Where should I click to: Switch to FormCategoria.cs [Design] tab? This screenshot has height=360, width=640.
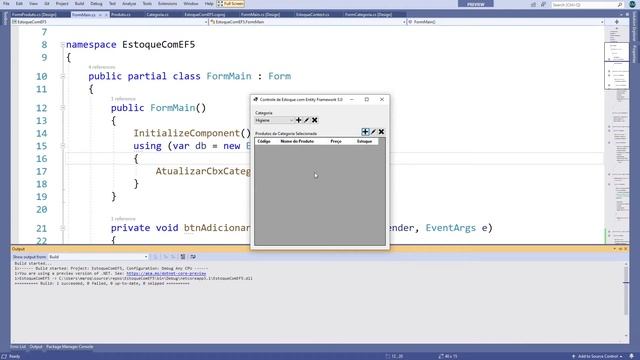(x=368, y=15)
